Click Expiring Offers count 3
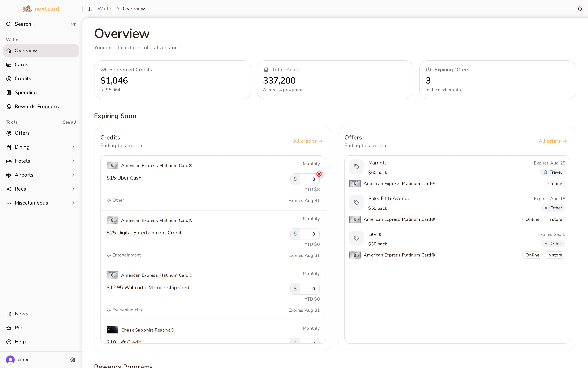 coord(428,80)
